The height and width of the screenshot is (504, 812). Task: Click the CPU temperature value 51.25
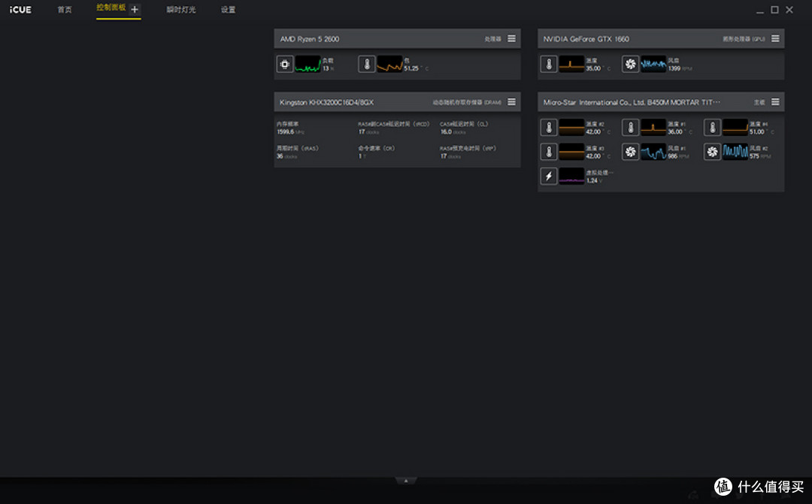411,68
